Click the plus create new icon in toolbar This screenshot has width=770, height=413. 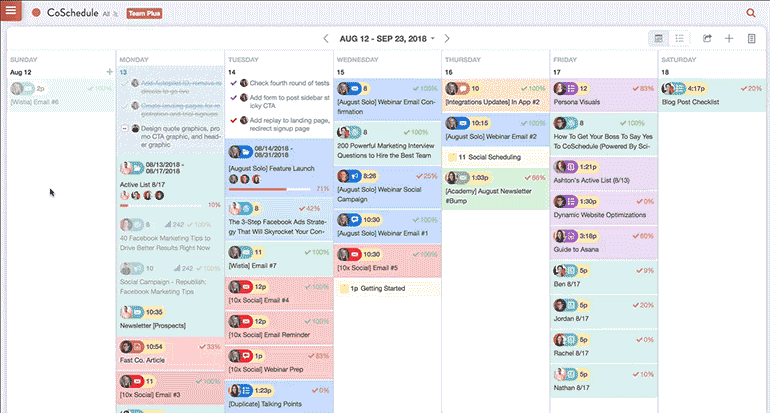click(x=729, y=38)
